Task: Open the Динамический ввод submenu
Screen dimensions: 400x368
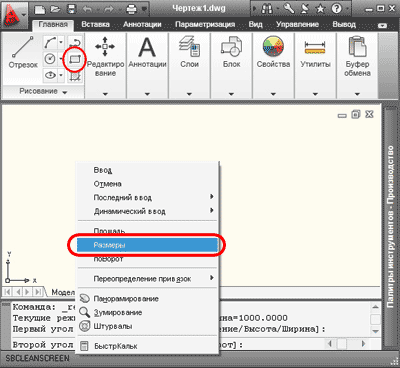Action: click(x=147, y=211)
